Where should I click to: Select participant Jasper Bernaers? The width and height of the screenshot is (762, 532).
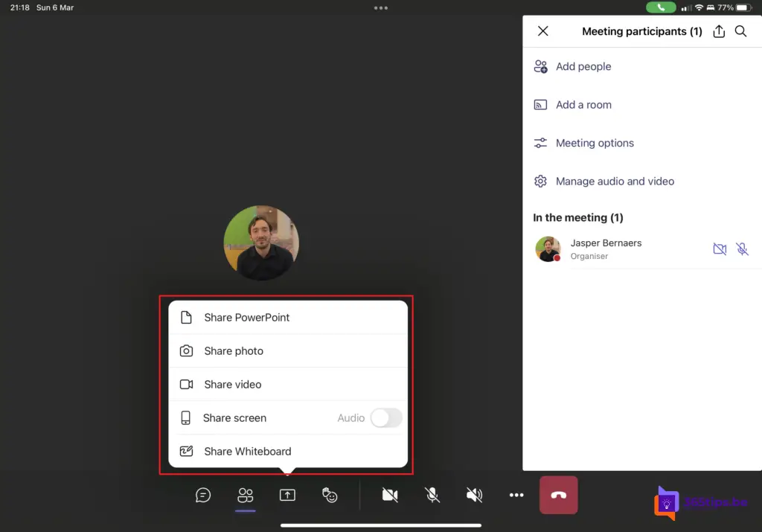tap(642, 249)
